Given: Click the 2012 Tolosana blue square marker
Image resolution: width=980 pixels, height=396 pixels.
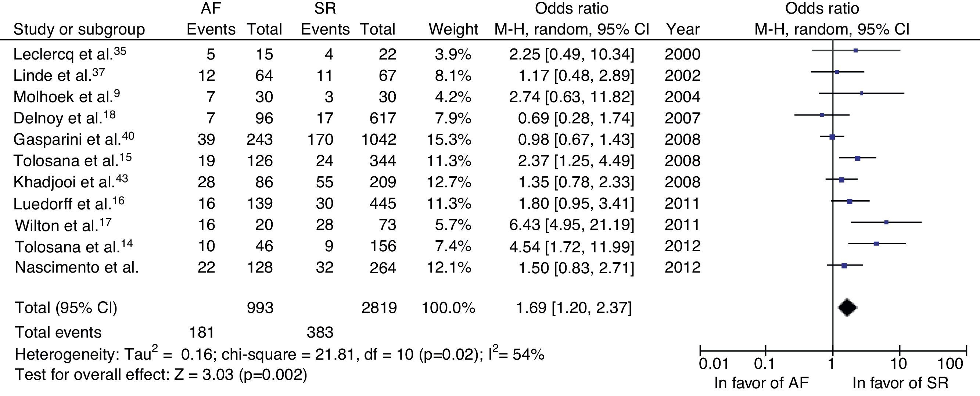Looking at the screenshot, I should pyautogui.click(x=876, y=244).
